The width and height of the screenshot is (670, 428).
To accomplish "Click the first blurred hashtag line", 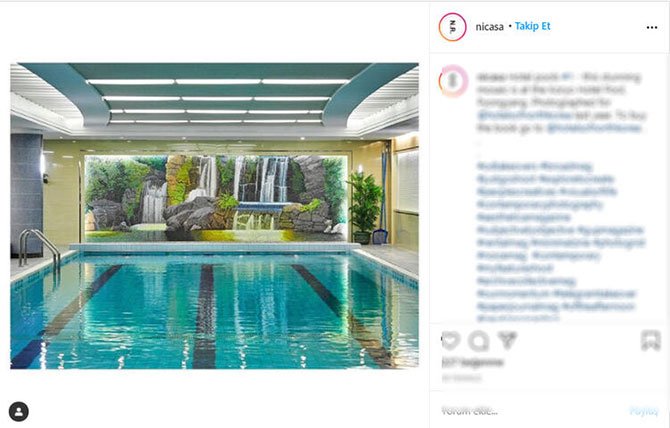I will (x=535, y=166).
